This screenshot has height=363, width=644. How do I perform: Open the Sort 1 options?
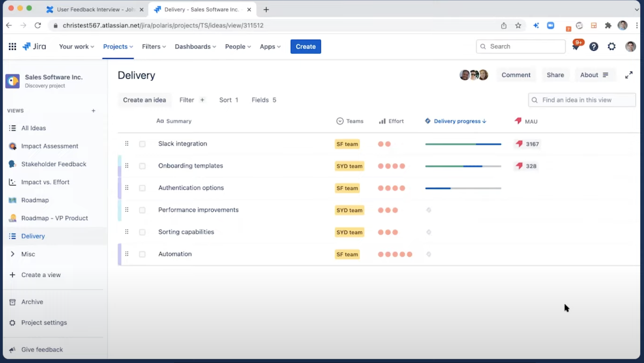(229, 100)
